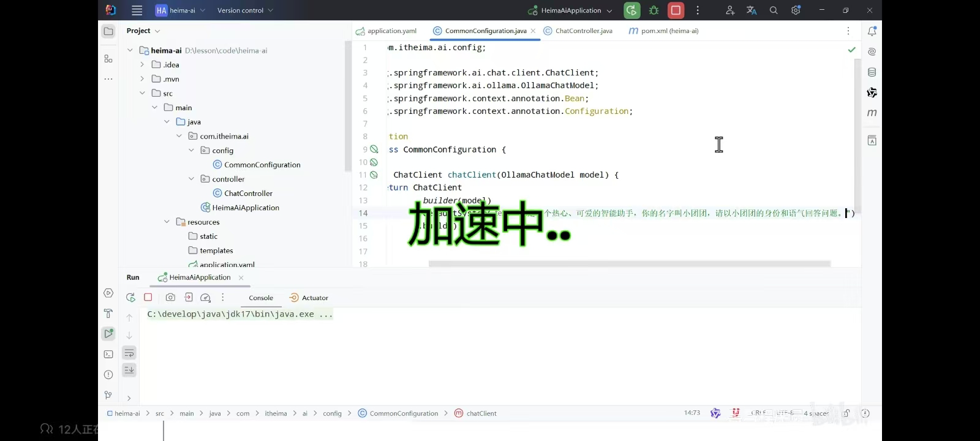Image resolution: width=980 pixels, height=441 pixels.
Task: Click gutter icon on line 11
Action: [x=374, y=175]
